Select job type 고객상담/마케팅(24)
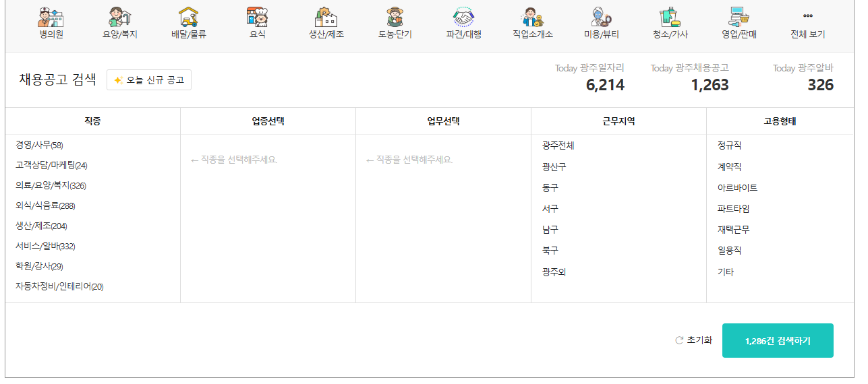 [x=51, y=165]
